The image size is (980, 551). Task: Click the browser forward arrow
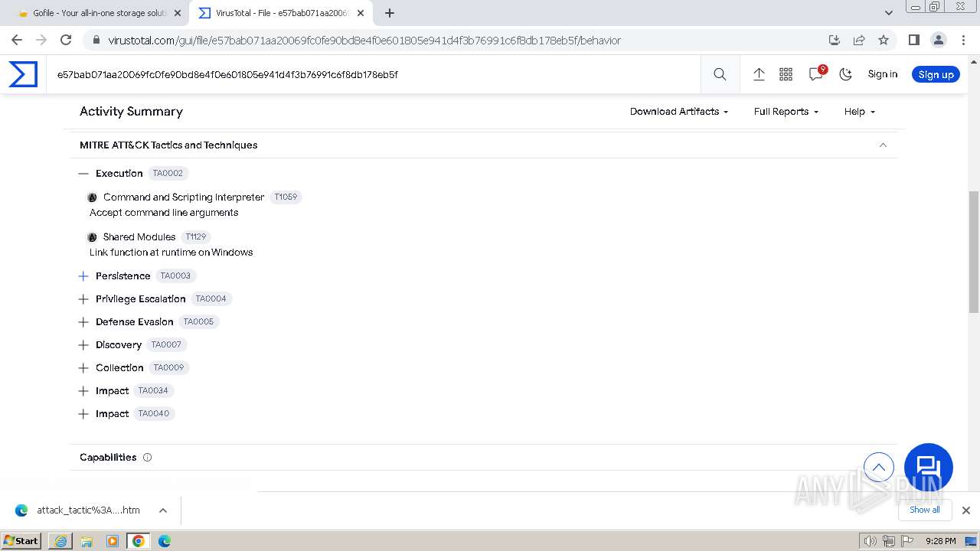click(x=41, y=40)
